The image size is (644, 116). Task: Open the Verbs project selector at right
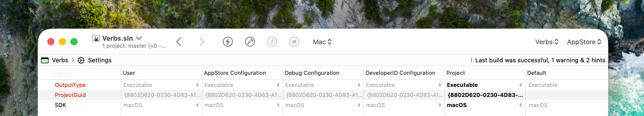pyautogui.click(x=547, y=42)
